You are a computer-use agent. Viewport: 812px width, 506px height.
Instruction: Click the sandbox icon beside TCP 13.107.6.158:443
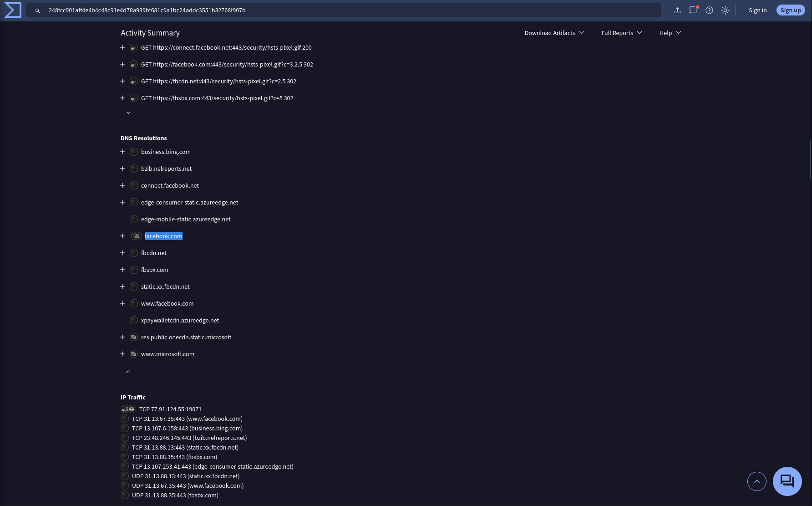(x=125, y=428)
